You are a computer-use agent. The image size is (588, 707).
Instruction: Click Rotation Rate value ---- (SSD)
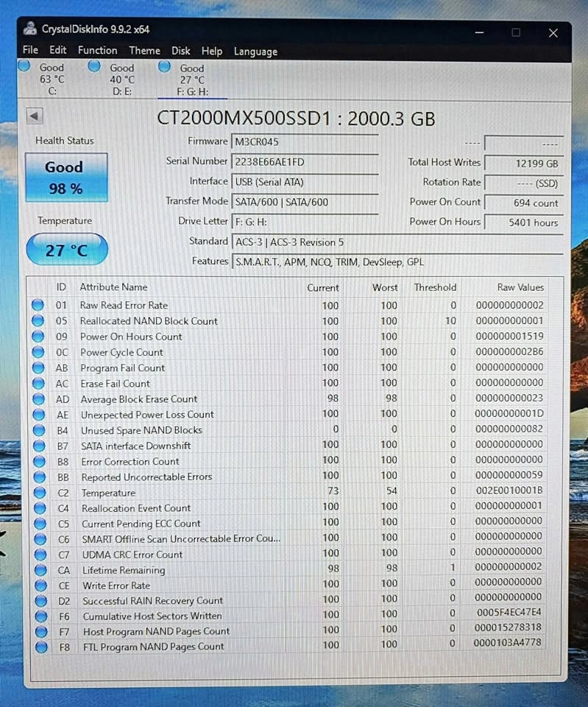(x=523, y=183)
